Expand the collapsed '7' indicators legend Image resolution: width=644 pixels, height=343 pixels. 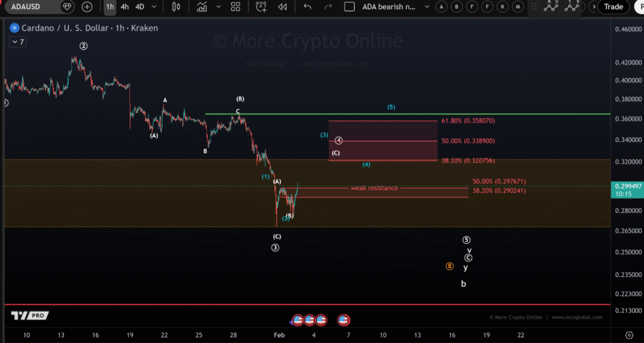pyautogui.click(x=18, y=42)
